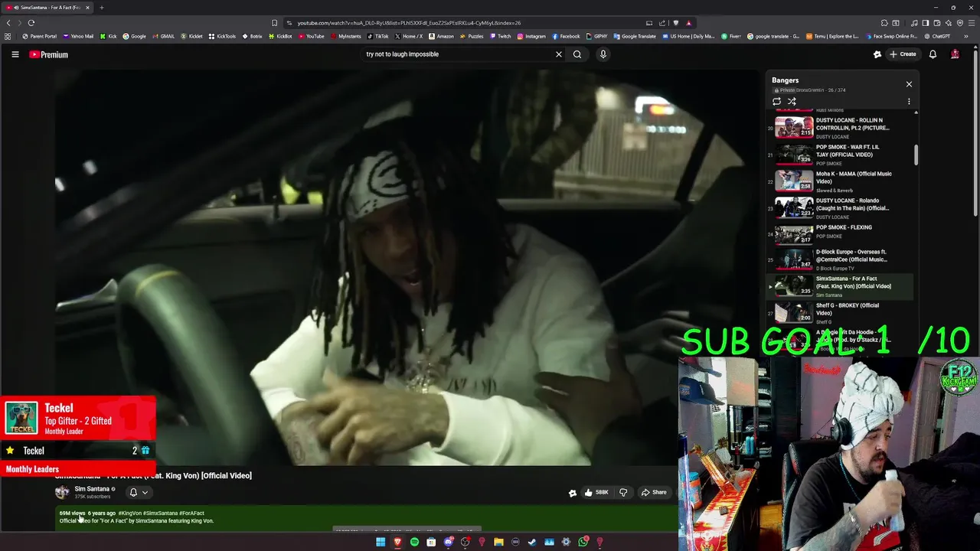Screen dimensions: 980x551
Task: Open browser main hamburger menu
Action: tap(971, 23)
